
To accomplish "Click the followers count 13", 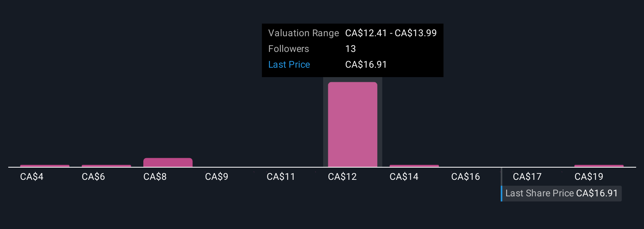I will pyautogui.click(x=350, y=49).
